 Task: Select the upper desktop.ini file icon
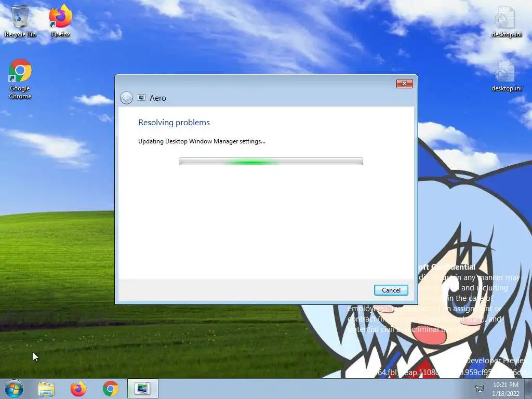[506, 21]
